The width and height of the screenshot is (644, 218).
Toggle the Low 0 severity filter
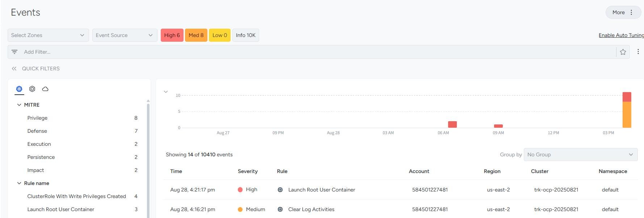click(x=220, y=35)
